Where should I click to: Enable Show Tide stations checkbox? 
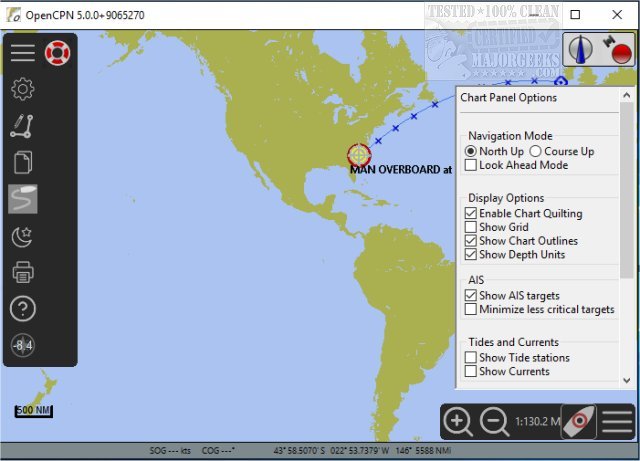point(471,357)
